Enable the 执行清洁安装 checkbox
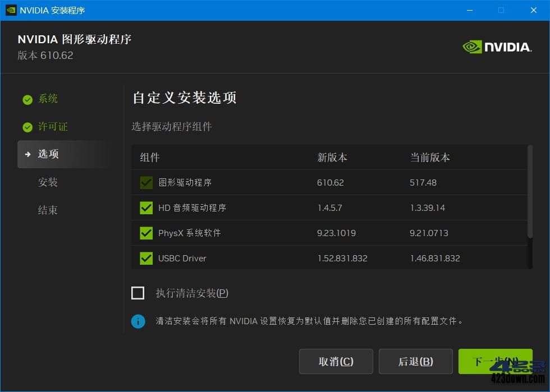Image resolution: width=550 pixels, height=392 pixels. click(138, 293)
